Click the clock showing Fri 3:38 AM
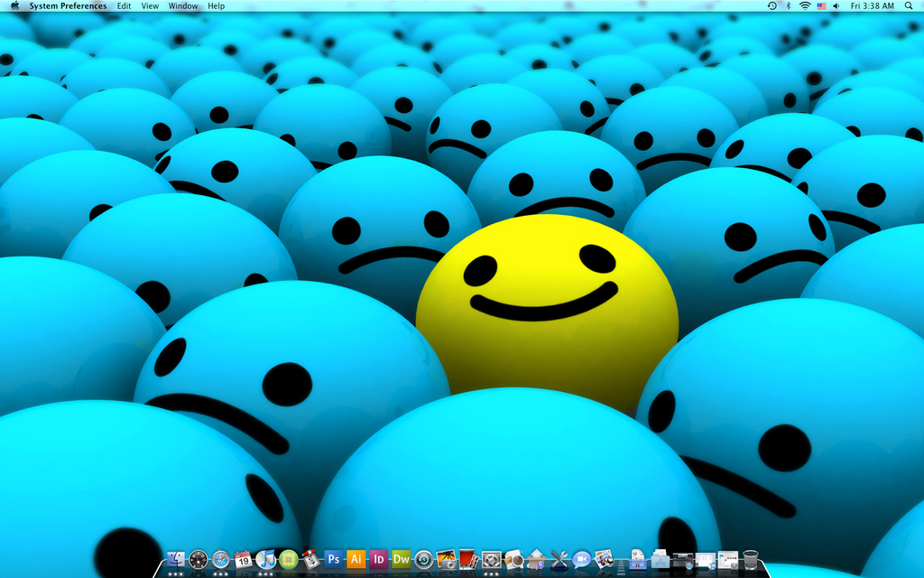Screen dimensions: 924x578 (x=872, y=6)
